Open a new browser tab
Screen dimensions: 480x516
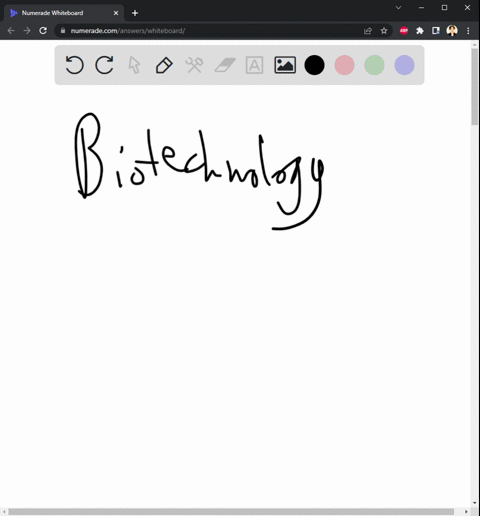(135, 13)
